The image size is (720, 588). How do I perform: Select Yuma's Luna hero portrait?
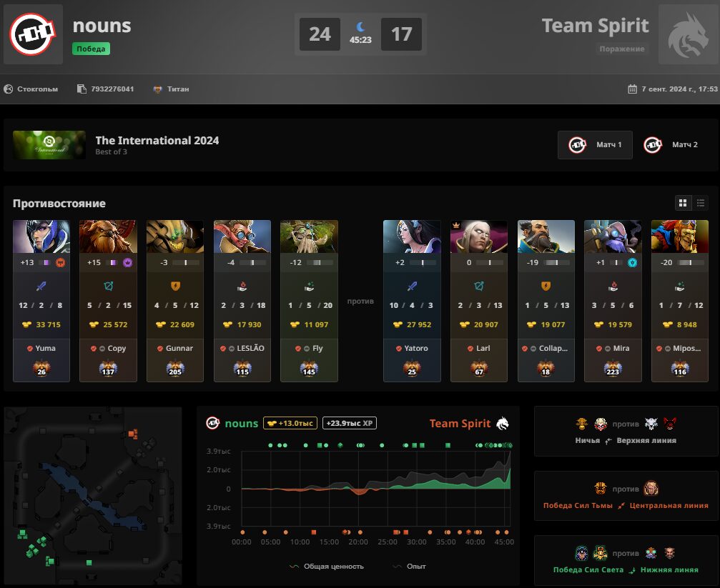(x=41, y=236)
